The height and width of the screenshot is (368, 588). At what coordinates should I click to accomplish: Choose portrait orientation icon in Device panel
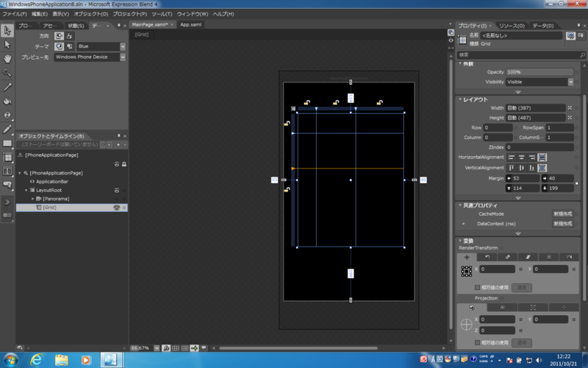click(59, 36)
